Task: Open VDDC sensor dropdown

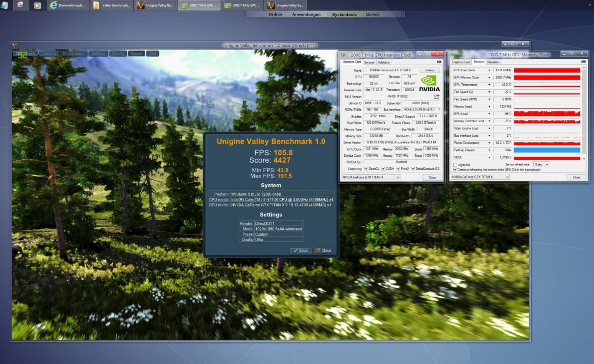Action: (x=489, y=157)
